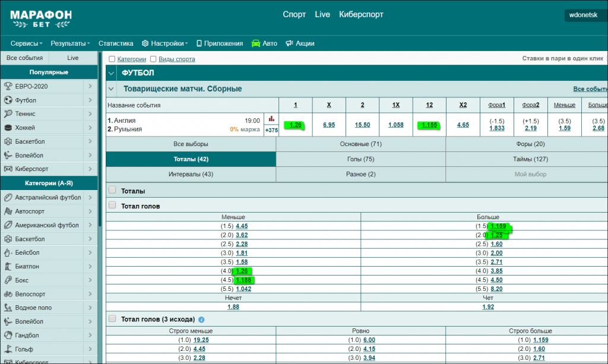Image resolution: width=608 pixels, height=364 pixels.
Task: Collapse the ФУТБОЛ section chevron
Action: 111,73
